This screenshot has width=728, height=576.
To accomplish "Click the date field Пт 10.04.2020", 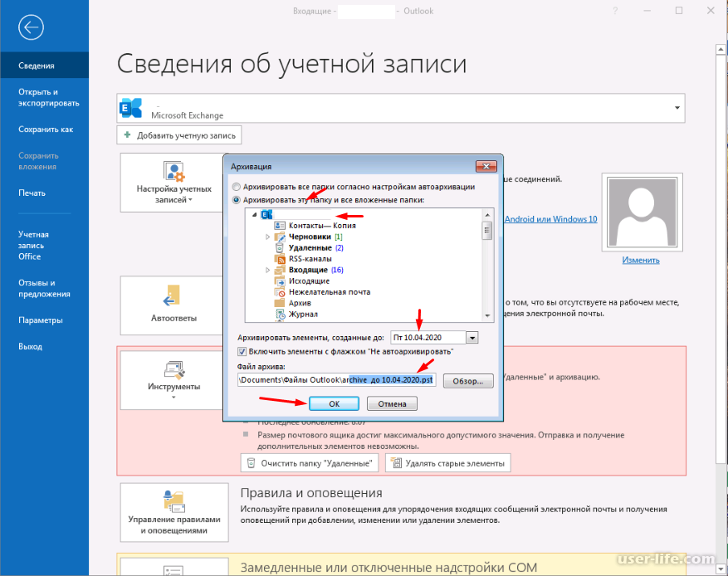I will click(x=428, y=338).
